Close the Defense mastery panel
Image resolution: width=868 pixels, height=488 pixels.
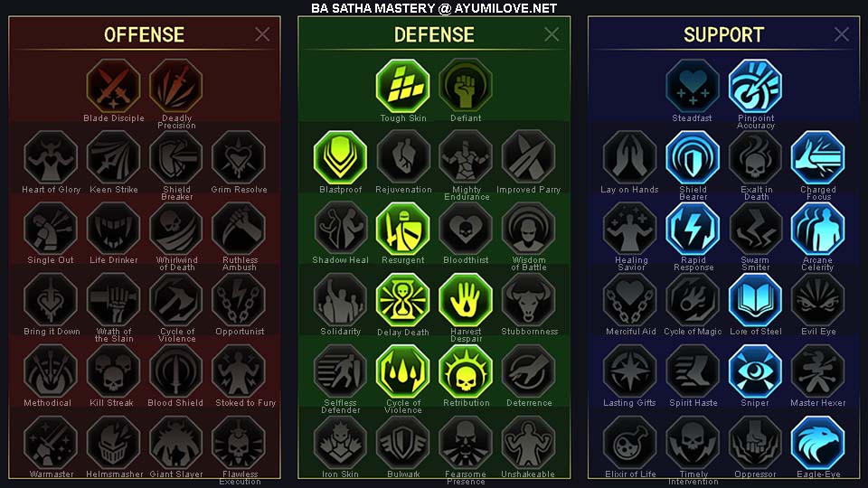[552, 34]
